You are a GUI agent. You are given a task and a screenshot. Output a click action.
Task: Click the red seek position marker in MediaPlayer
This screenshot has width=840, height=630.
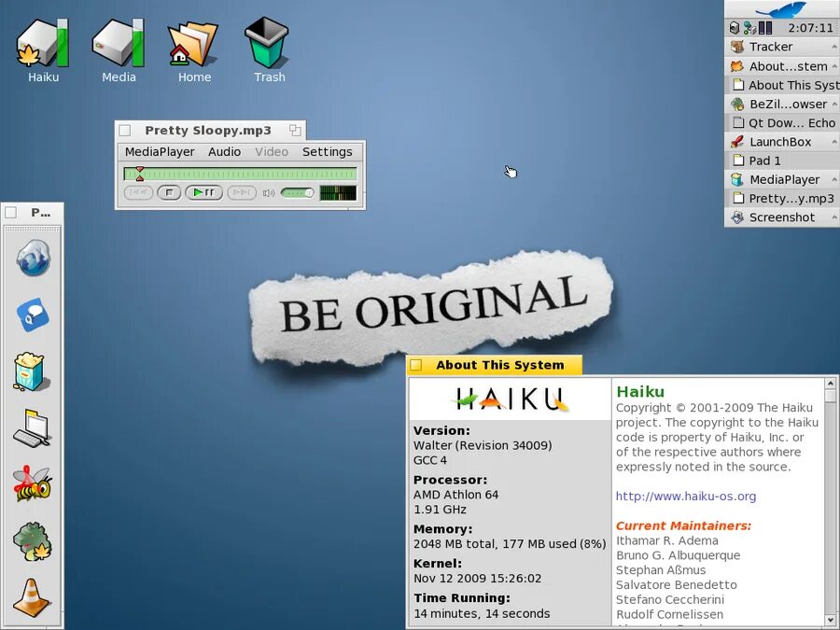tap(140, 174)
